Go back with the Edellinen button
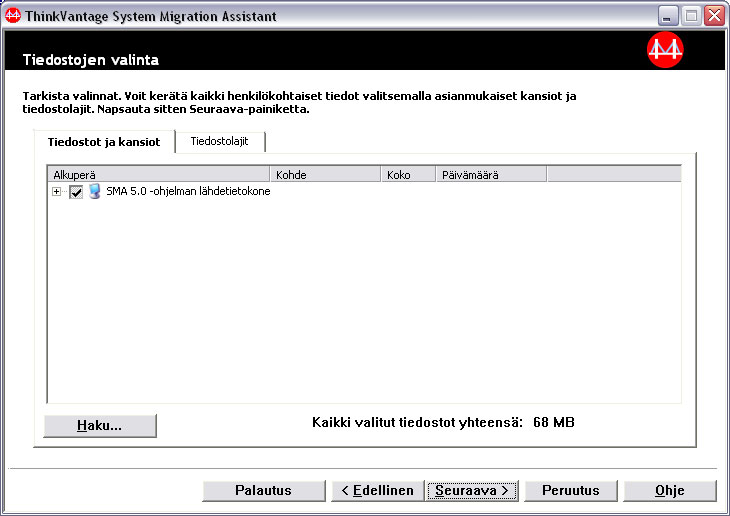The image size is (730, 516). pos(378,491)
